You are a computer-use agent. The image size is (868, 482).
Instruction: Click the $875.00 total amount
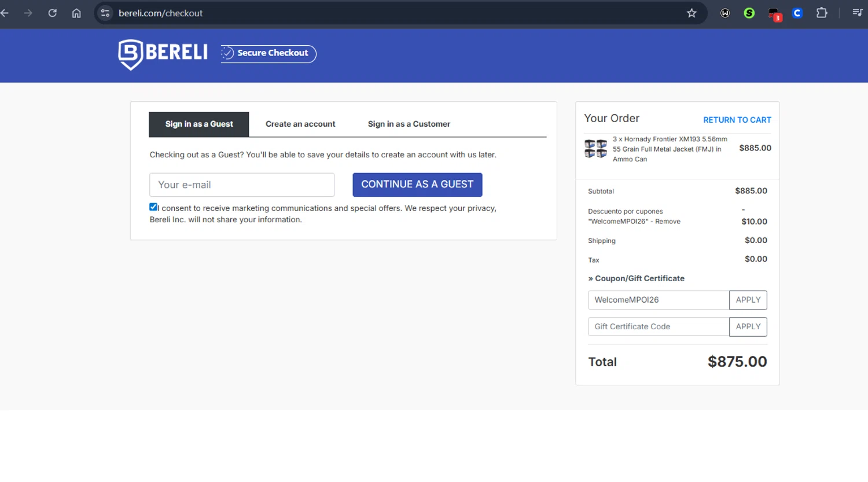[737, 362]
